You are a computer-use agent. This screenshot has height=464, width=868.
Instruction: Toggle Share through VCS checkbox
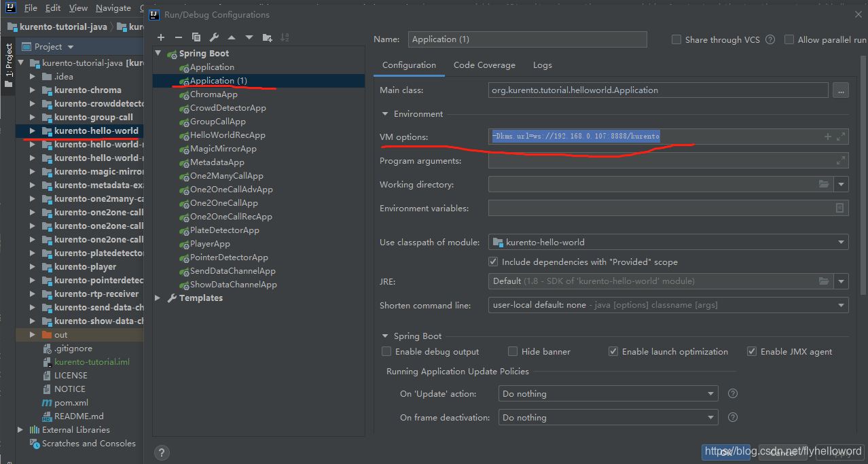(676, 39)
